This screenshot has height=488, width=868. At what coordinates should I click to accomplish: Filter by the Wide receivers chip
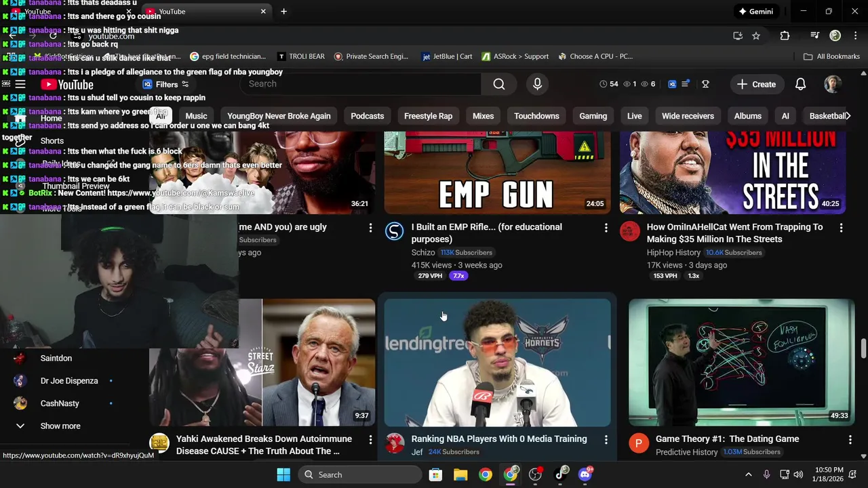[688, 116]
